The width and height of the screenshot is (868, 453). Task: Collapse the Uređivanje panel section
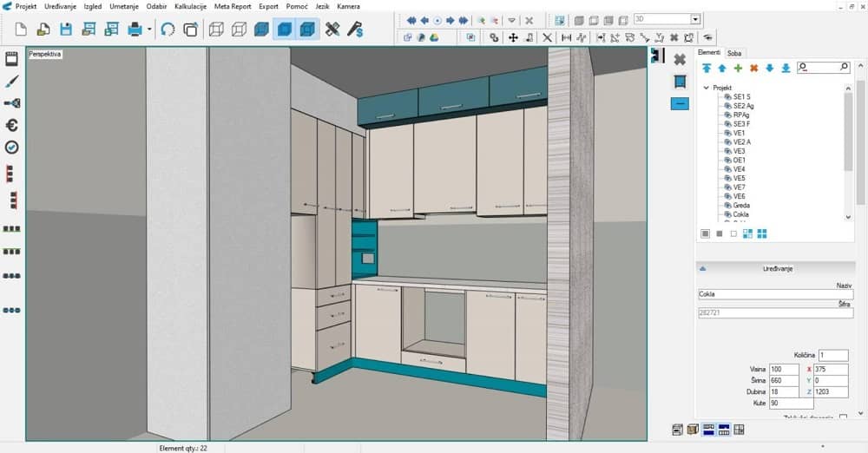click(702, 269)
